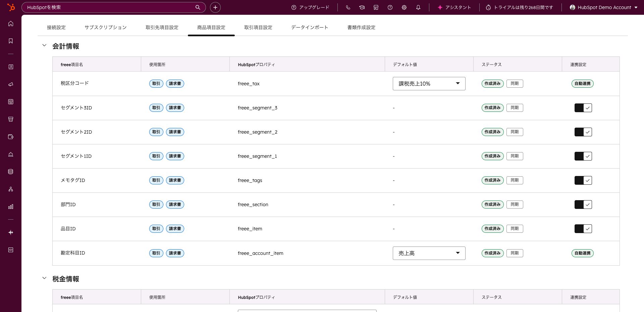
Task: Open the Content sidebar icon
Action: [x=11, y=102]
